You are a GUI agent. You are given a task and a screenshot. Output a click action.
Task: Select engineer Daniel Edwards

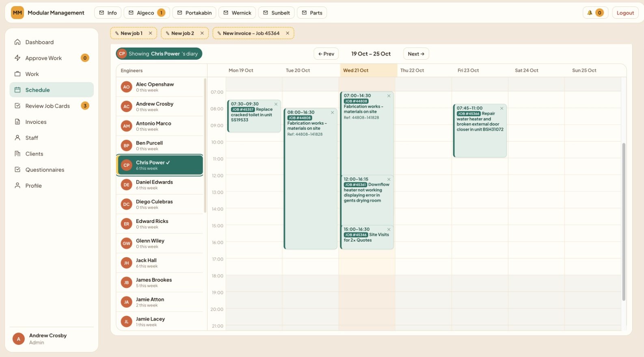click(160, 185)
